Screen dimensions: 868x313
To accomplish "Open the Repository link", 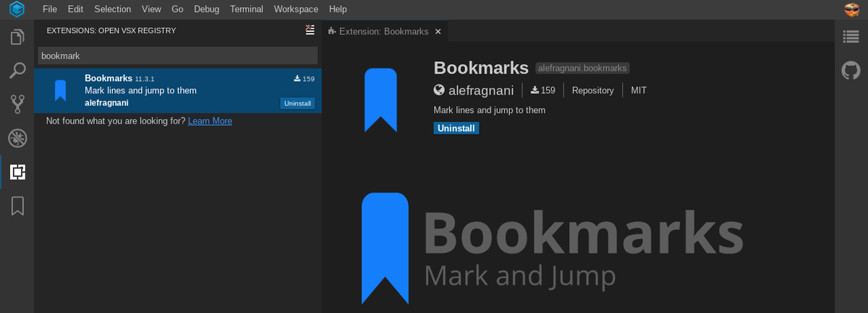I will coord(592,90).
